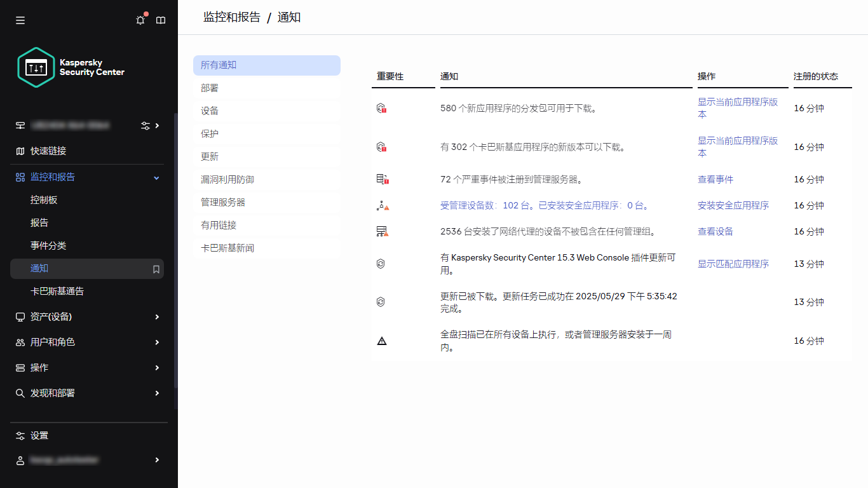Click the server connection icon next to server name
The height and width of the screenshot is (488, 868).
tap(145, 126)
